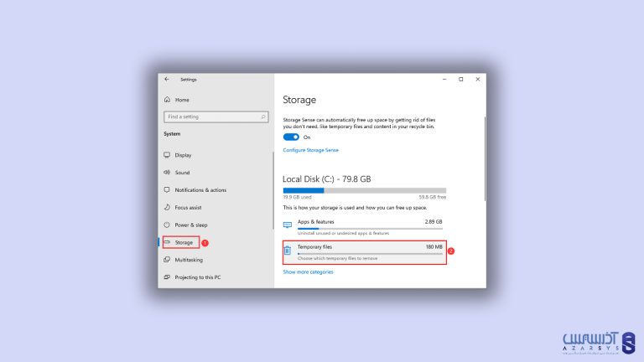644x362 pixels.
Task: Click the Power & sleep icon
Action: (167, 225)
